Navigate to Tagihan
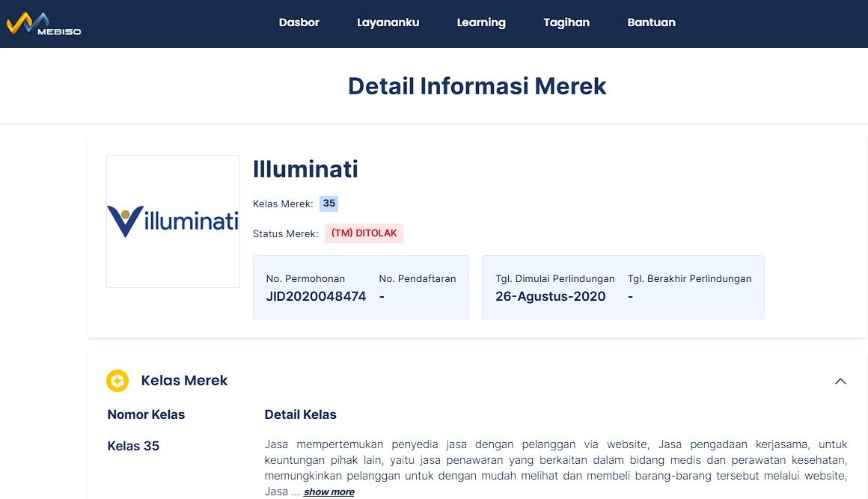The width and height of the screenshot is (868, 499). [566, 22]
